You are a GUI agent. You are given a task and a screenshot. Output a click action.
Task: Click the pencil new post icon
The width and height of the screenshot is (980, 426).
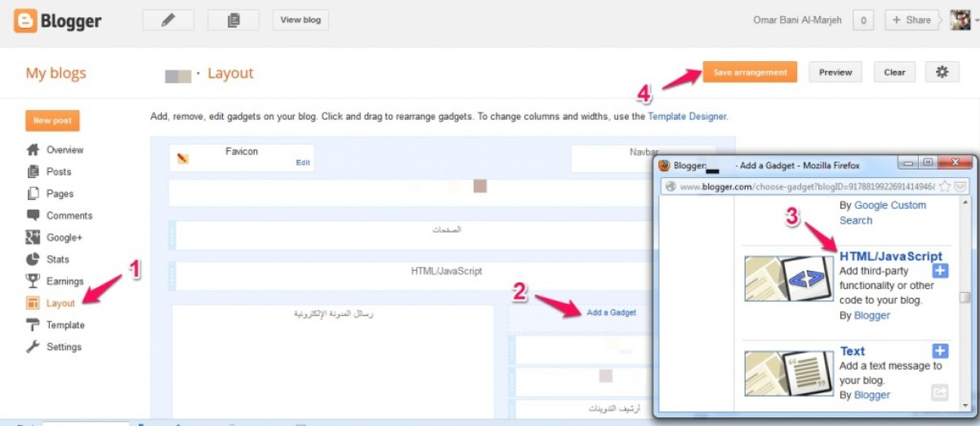pyautogui.click(x=168, y=20)
